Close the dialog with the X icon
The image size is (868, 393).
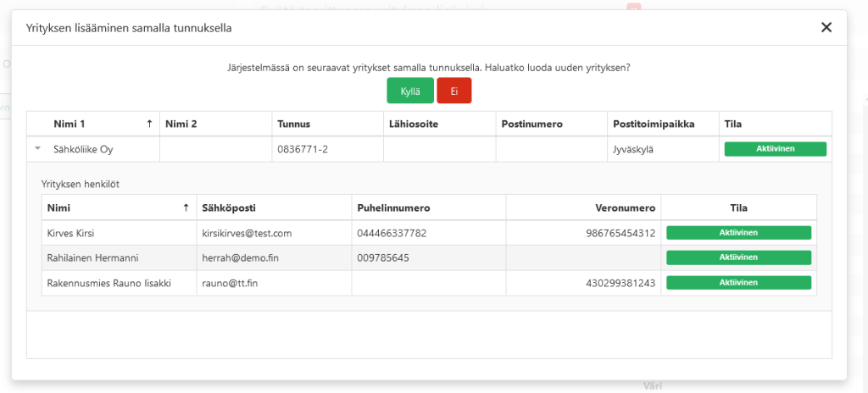(826, 27)
